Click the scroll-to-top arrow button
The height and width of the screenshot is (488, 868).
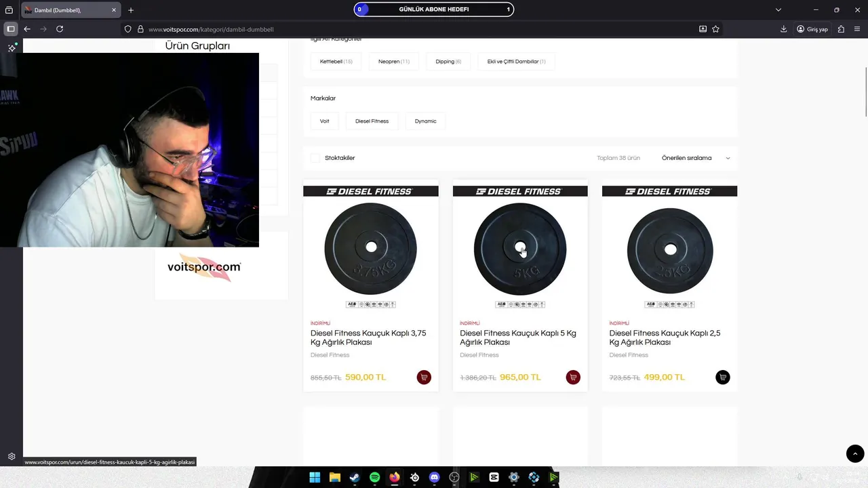tap(855, 453)
